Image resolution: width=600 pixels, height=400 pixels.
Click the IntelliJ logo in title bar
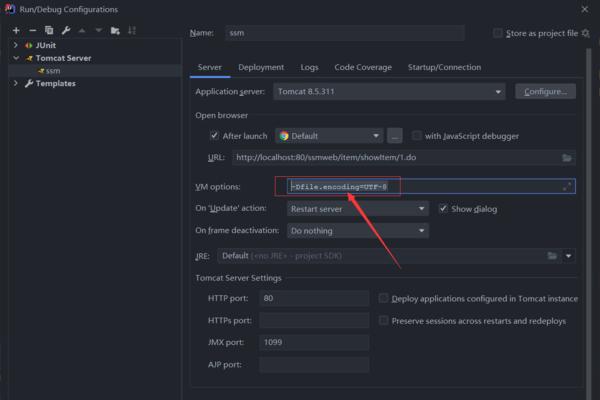tap(10, 9)
